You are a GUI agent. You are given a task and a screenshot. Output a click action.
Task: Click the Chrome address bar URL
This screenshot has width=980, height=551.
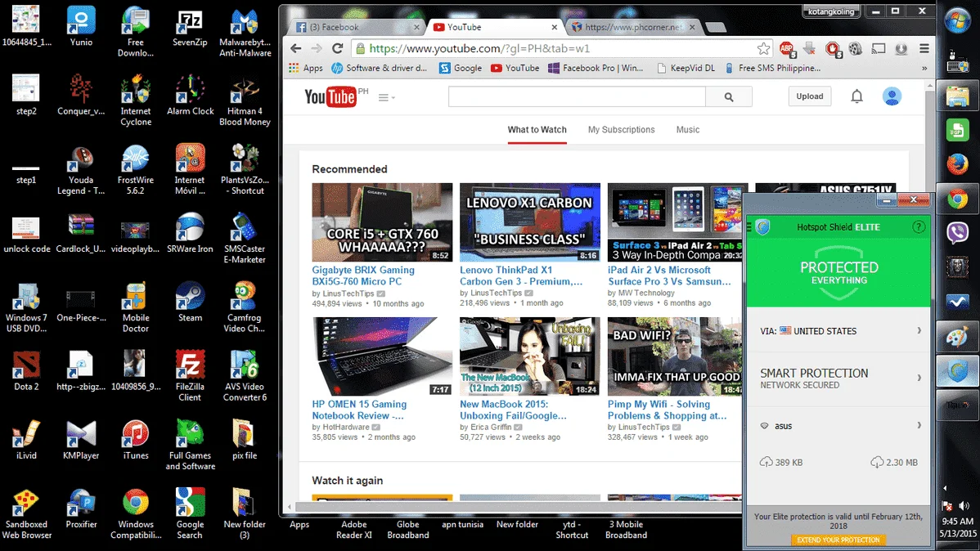click(x=480, y=49)
